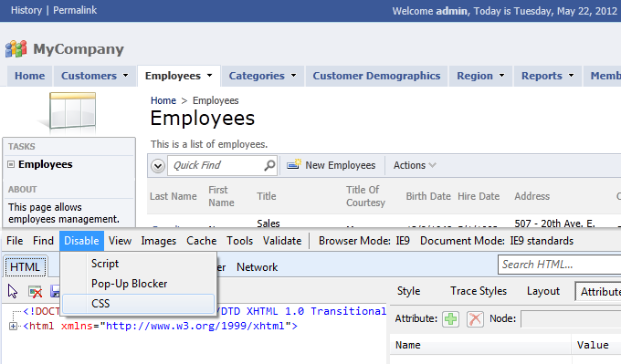Choose Script in Disable menu
621x364 pixels.
138,264
